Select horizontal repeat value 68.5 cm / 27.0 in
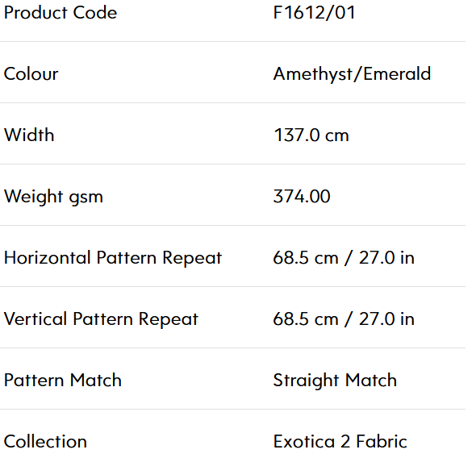 click(344, 258)
